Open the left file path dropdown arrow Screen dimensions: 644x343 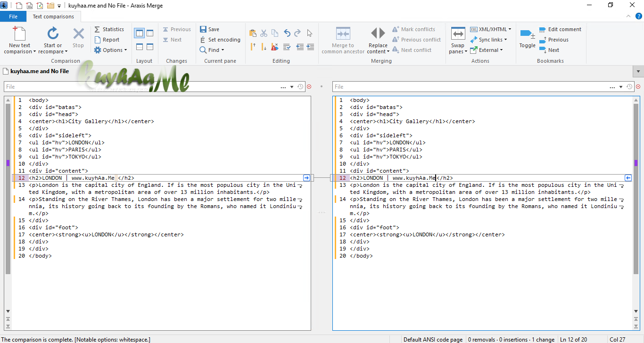tap(292, 87)
